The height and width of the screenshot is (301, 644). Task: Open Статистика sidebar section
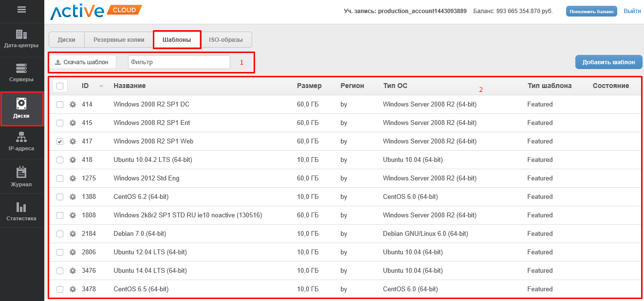click(21, 212)
